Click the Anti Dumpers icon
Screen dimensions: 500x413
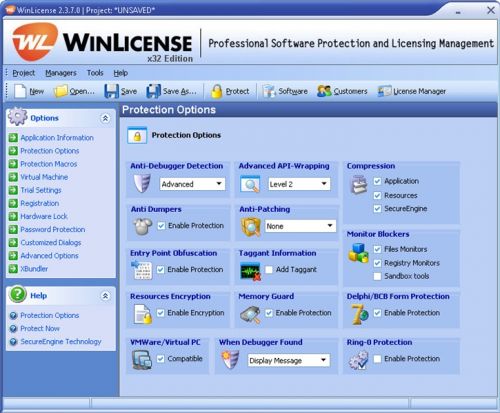pyautogui.click(x=143, y=227)
